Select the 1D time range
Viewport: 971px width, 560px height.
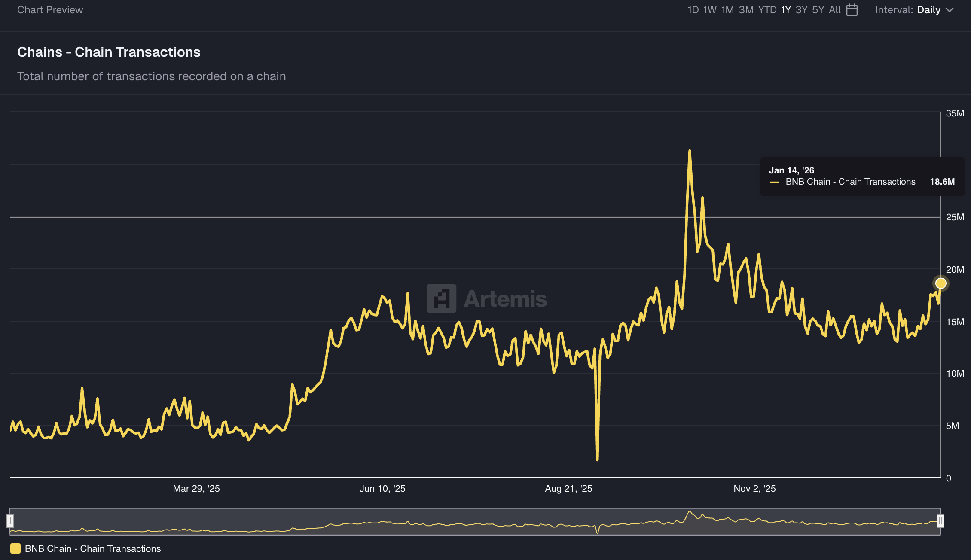(x=693, y=10)
